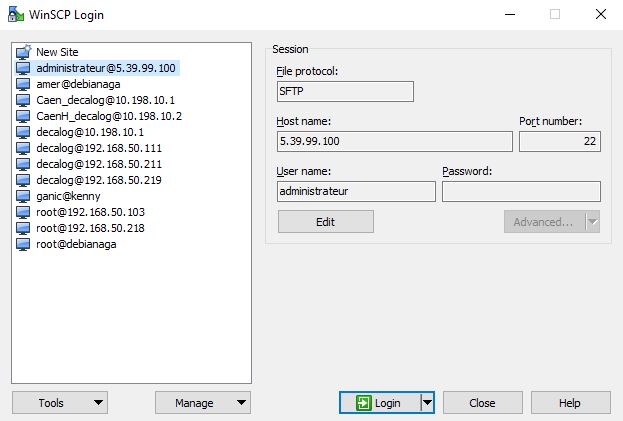The image size is (623, 421).
Task: Select decalog@192.168.50.111 in site list
Action: pyautogui.click(x=98, y=148)
